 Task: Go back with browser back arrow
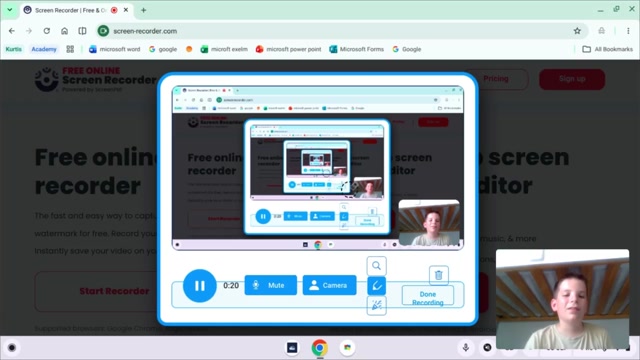coord(12,31)
